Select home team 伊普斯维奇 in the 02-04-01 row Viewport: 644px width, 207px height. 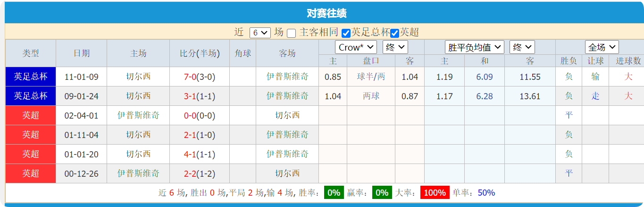pos(138,115)
